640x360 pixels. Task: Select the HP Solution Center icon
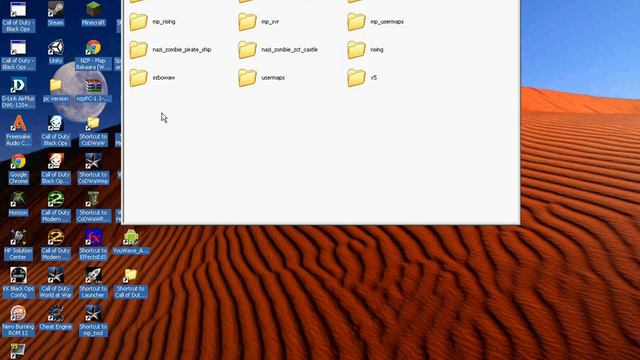(18, 245)
